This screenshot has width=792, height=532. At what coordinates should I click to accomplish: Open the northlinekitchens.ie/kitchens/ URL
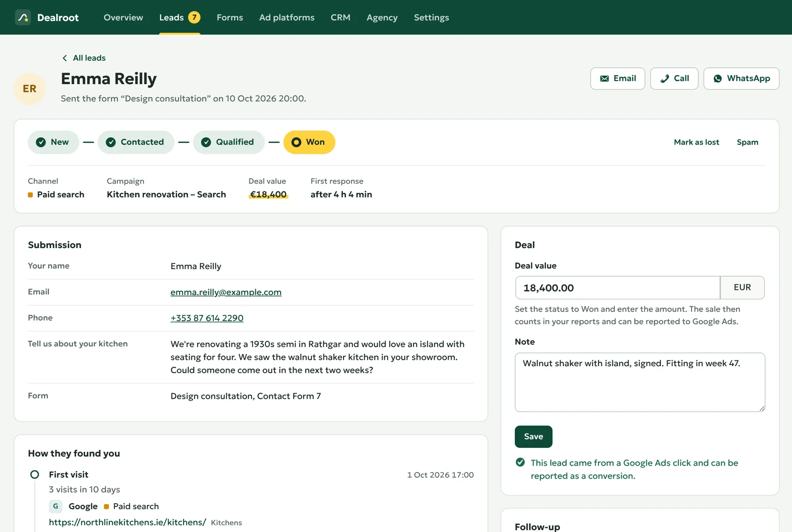pyautogui.click(x=127, y=522)
